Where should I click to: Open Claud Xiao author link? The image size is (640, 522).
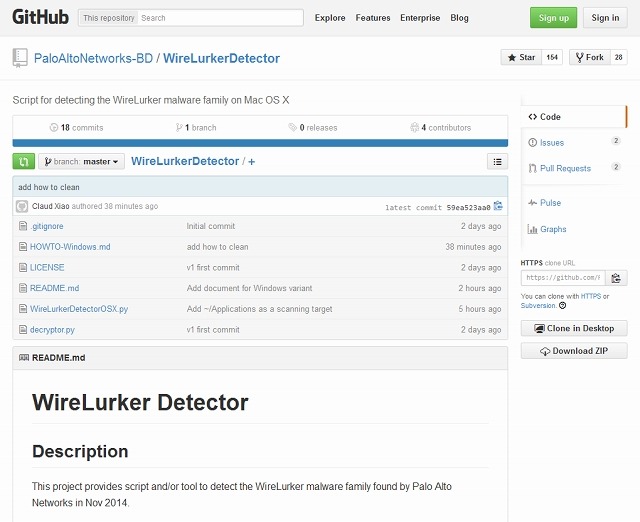(51, 206)
